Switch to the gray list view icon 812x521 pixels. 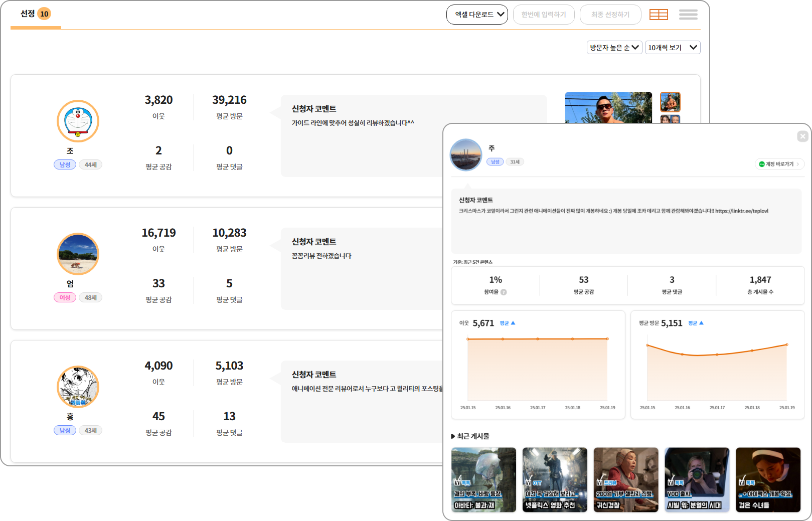point(688,15)
